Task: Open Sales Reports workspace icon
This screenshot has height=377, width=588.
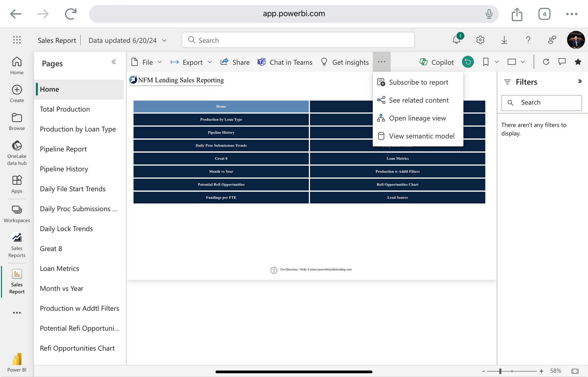Action: [17, 245]
